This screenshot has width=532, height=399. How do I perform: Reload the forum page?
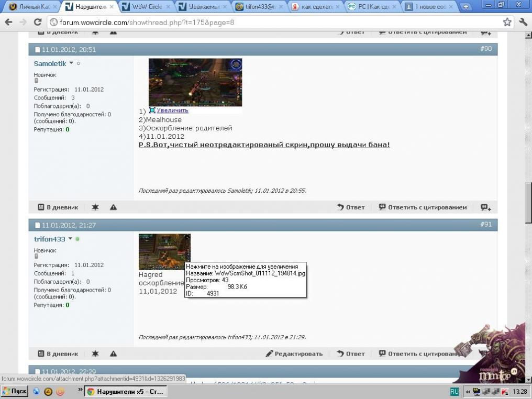[x=38, y=22]
